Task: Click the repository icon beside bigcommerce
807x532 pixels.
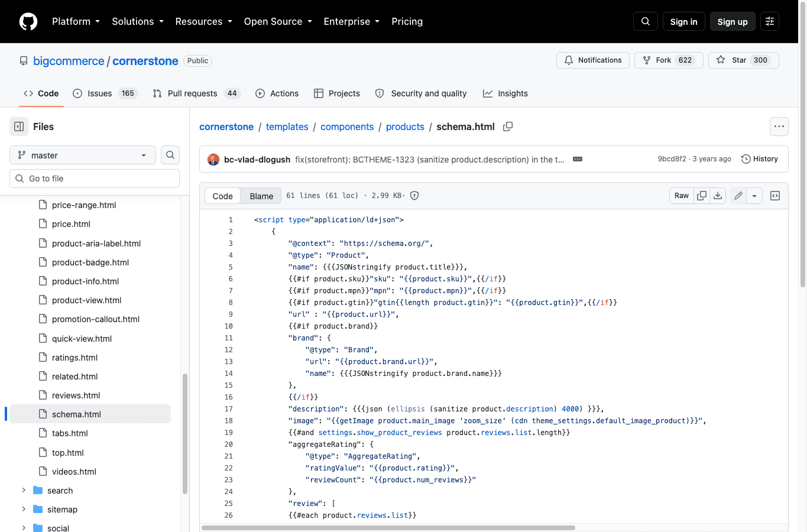Action: pyautogui.click(x=24, y=61)
